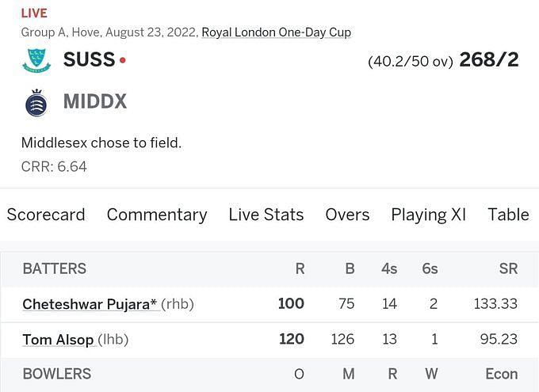Select the Overs tab
This screenshot has height=392, width=539.
(347, 215)
